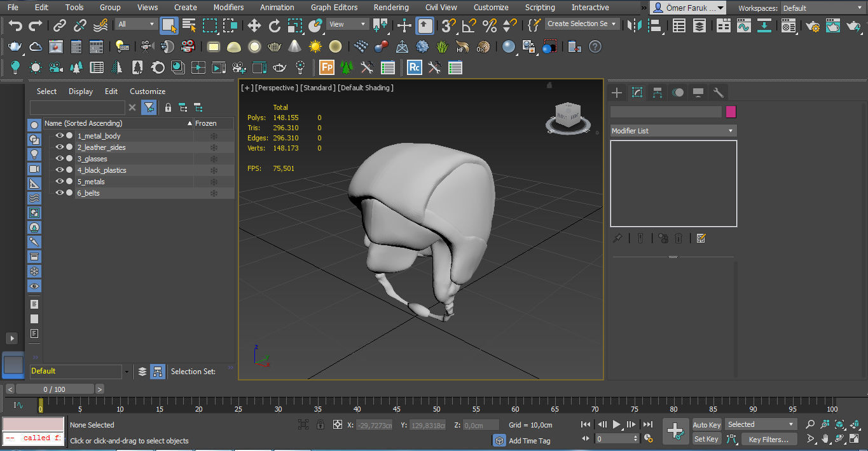Click the Mirror tool icon

click(x=634, y=25)
